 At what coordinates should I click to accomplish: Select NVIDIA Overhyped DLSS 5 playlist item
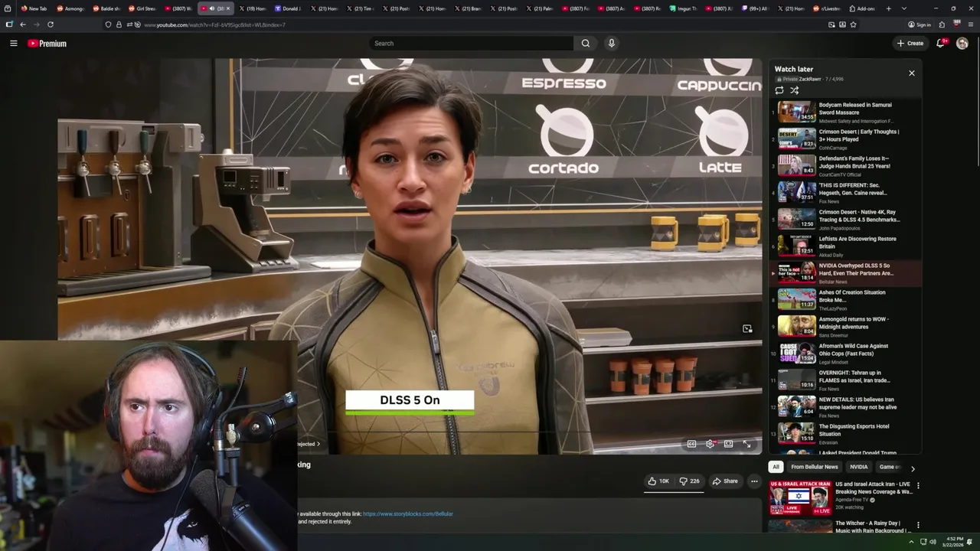click(845, 273)
